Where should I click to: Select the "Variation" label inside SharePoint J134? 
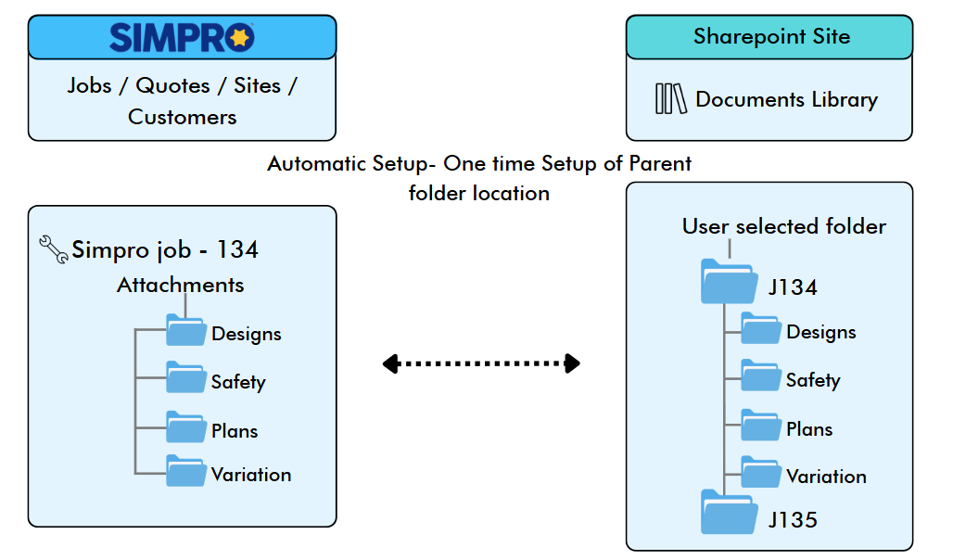[x=827, y=476]
